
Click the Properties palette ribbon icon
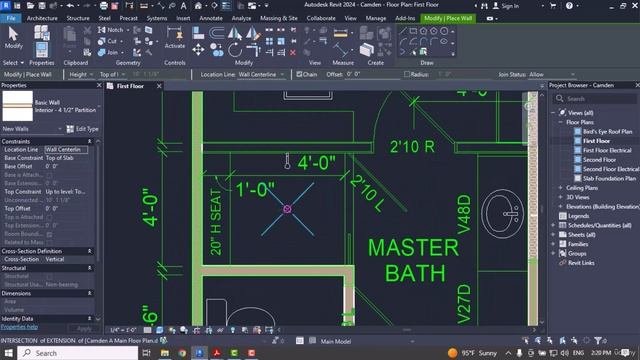[42, 50]
